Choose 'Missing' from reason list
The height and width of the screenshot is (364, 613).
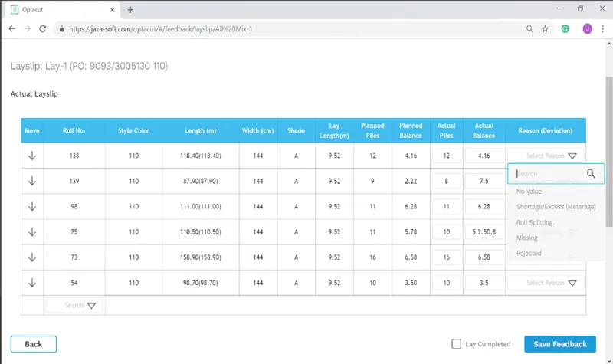pyautogui.click(x=527, y=238)
